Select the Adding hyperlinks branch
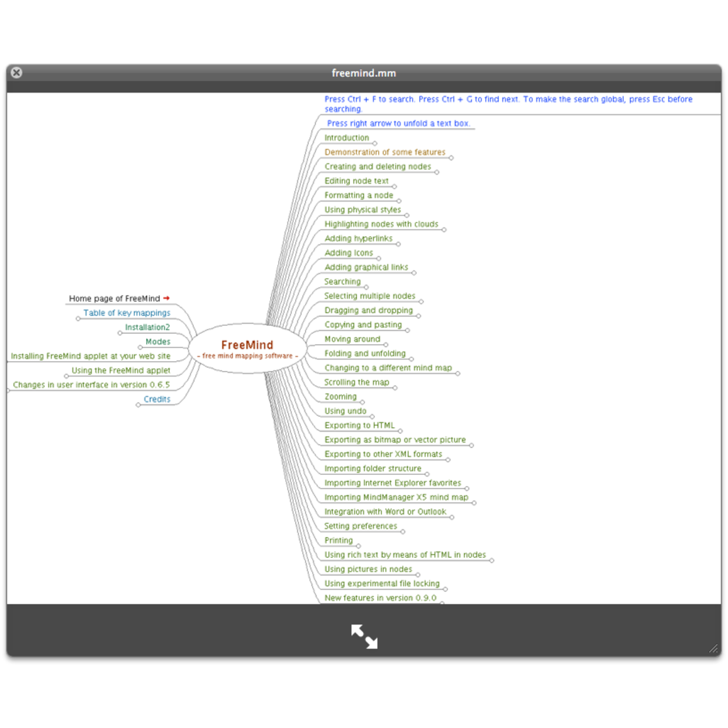 click(358, 238)
